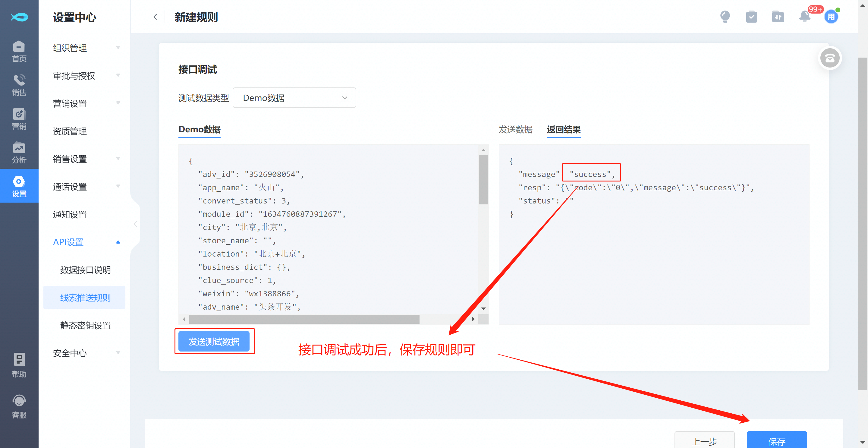Viewport: 868px width, 448px height.
Task: Expand the 组织管理 menu
Action: [x=86, y=48]
